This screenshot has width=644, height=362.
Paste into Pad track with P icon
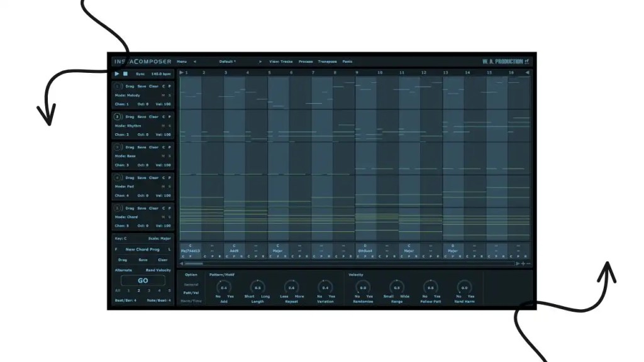(169, 178)
